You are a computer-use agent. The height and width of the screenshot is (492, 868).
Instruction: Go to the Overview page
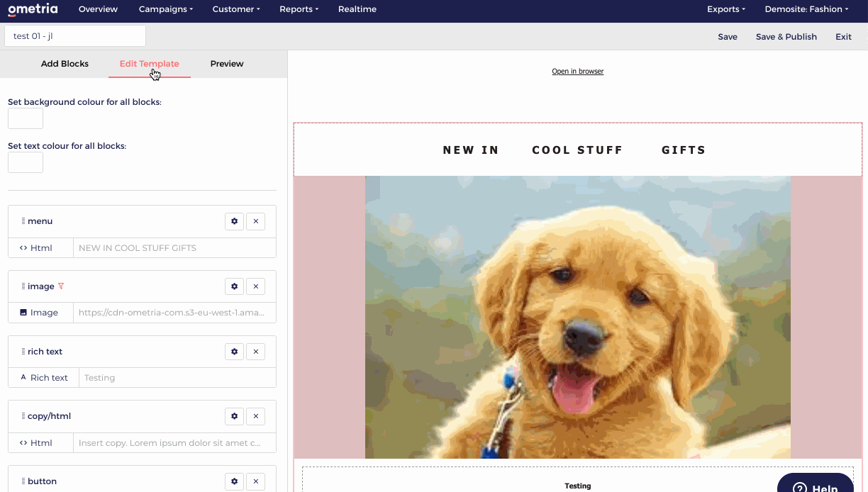pyautogui.click(x=98, y=9)
